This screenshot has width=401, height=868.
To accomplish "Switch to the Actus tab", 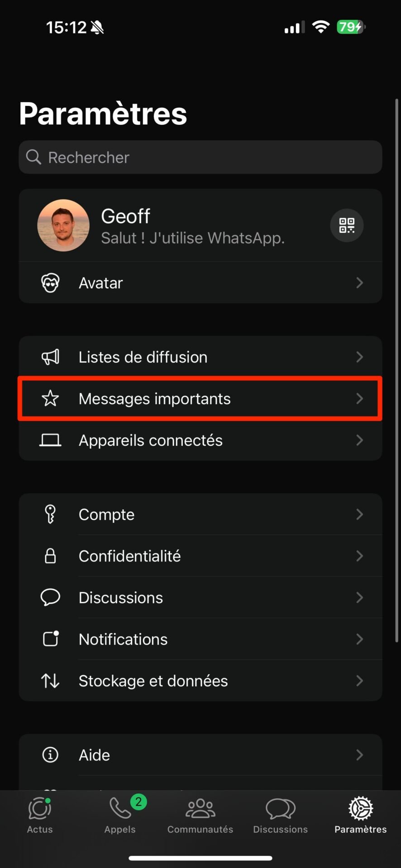I will [40, 815].
